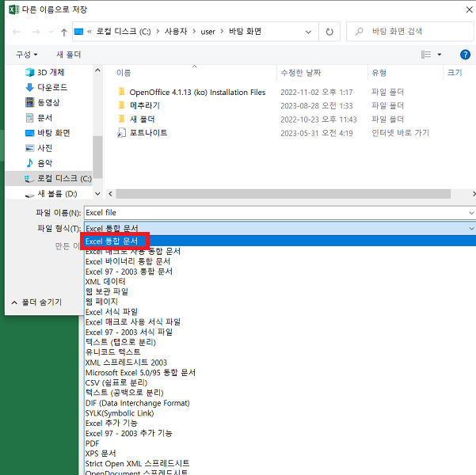Select 3D 개체 in navigation pane
This screenshot has width=476, height=475.
[44, 72]
